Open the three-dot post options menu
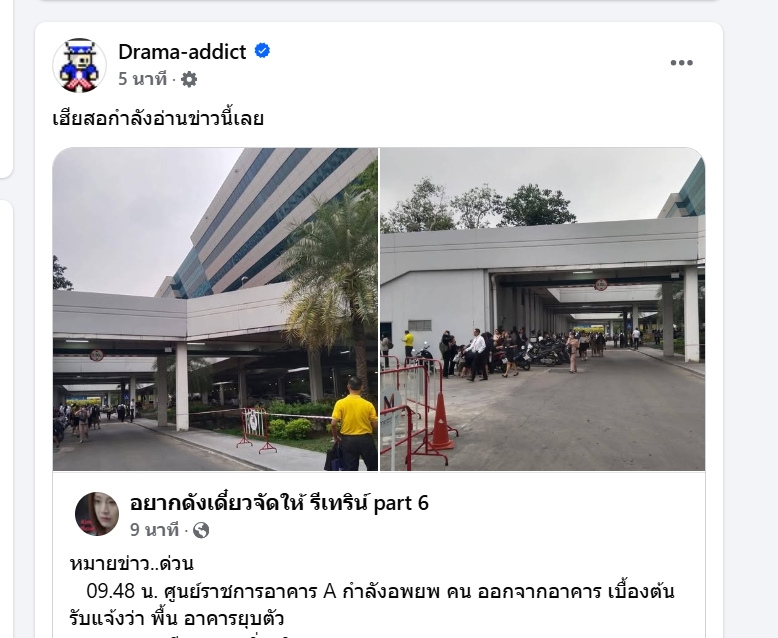Screen dimensions: 778x638 (x=681, y=63)
